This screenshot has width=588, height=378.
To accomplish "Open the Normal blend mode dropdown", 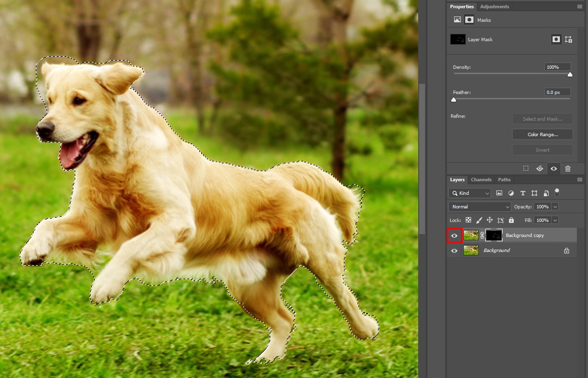I will (x=480, y=206).
